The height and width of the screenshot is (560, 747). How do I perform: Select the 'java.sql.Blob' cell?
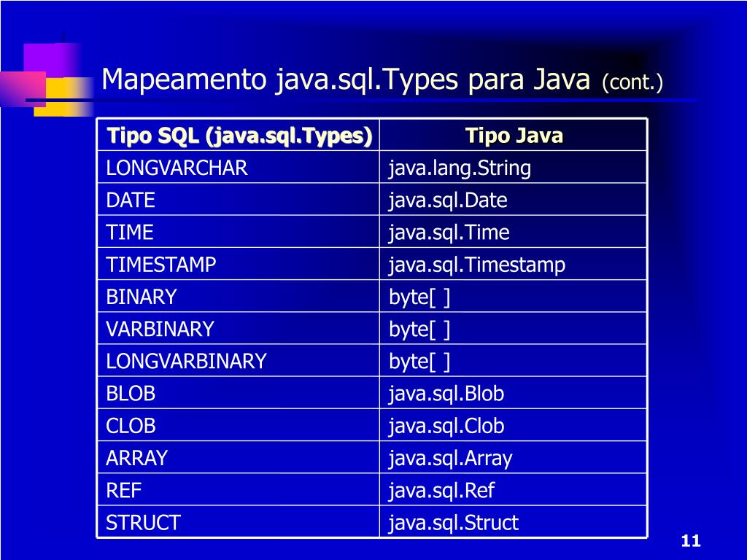(x=513, y=393)
